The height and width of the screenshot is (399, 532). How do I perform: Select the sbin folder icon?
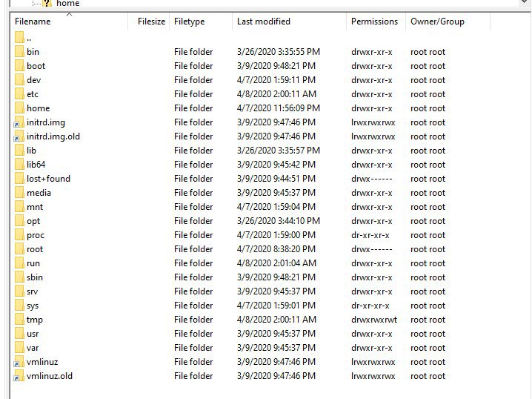coord(19,277)
